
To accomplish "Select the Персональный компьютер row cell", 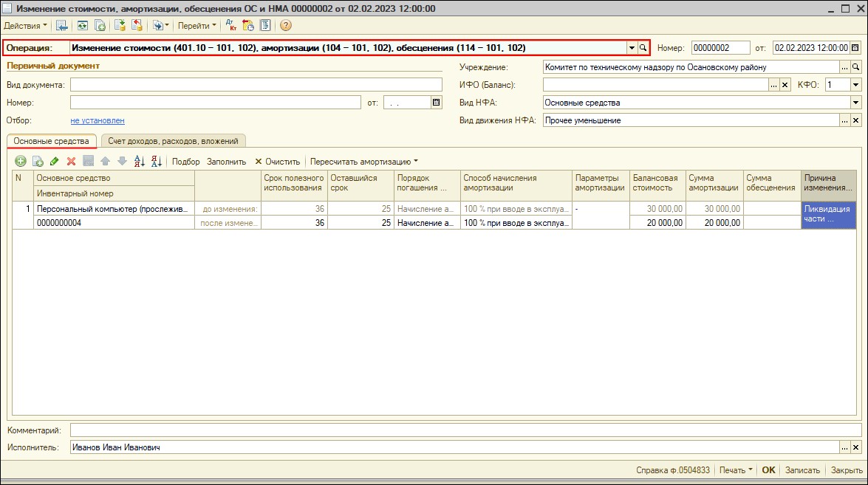I will (x=115, y=209).
